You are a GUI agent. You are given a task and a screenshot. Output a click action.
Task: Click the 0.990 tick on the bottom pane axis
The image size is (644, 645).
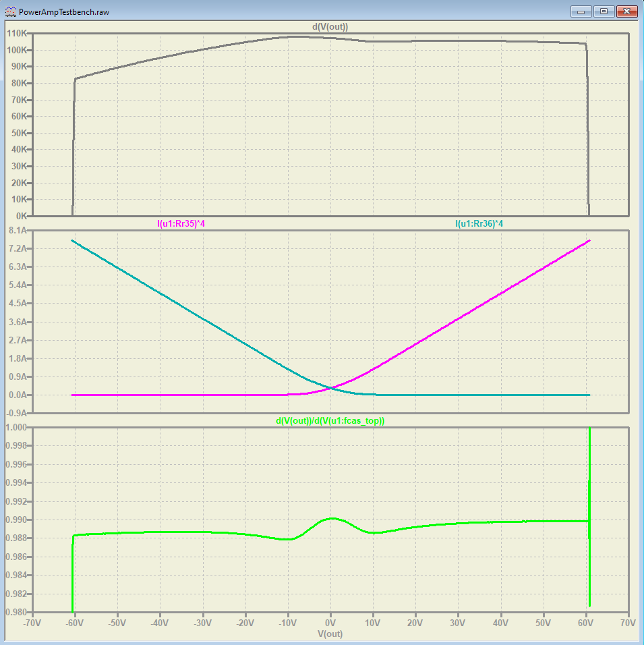(16, 520)
